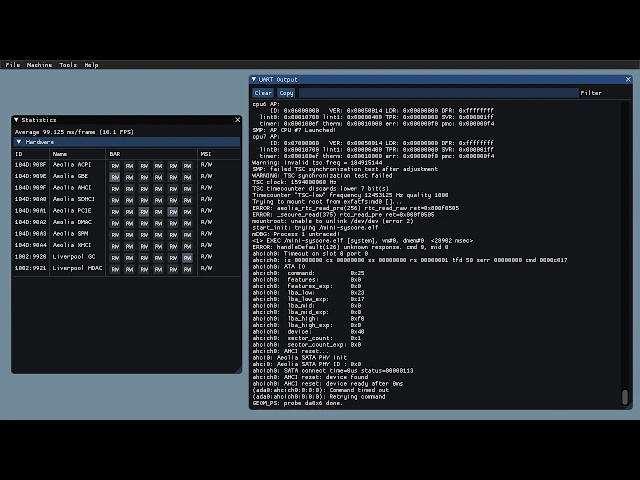Collapse the Statistics window triangle
The width and height of the screenshot is (640, 480).
pos(16,120)
